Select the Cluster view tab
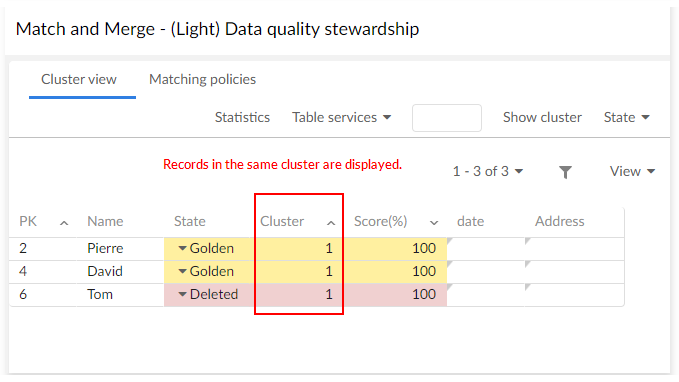 click(x=79, y=79)
